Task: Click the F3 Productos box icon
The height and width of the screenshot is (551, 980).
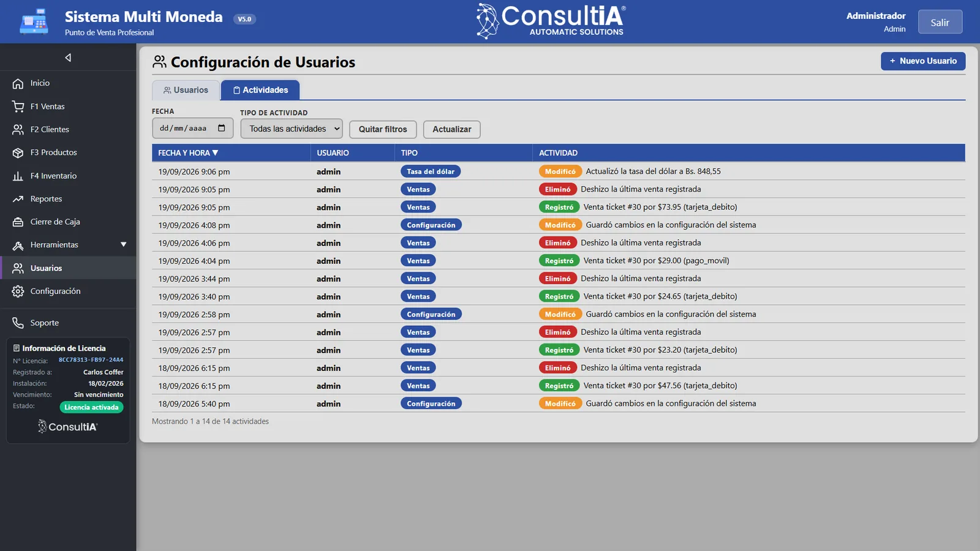Action: pos(18,152)
